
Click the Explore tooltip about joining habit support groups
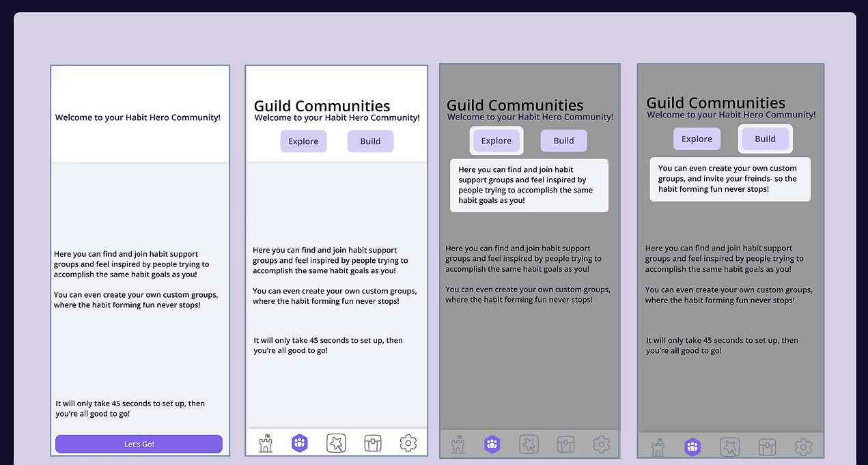(x=529, y=185)
